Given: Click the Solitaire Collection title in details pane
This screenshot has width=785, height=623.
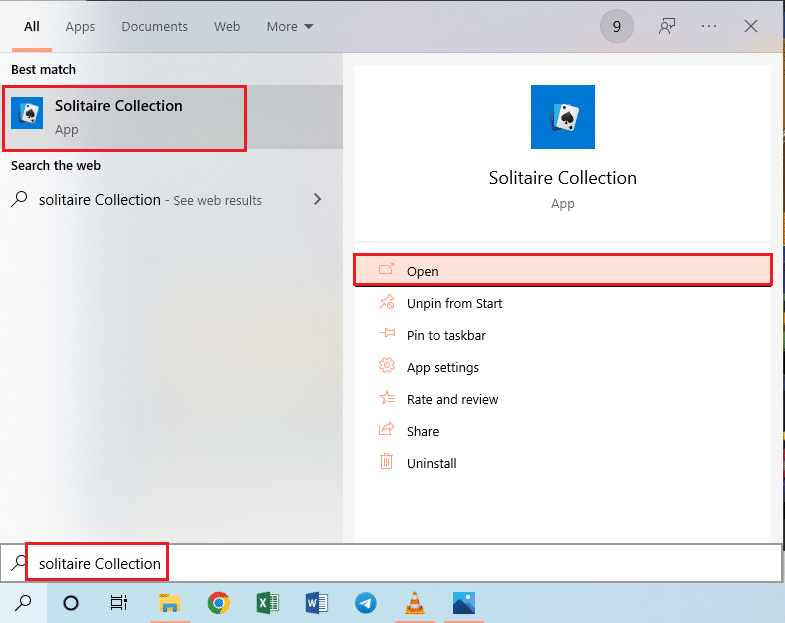Looking at the screenshot, I should click(x=563, y=178).
